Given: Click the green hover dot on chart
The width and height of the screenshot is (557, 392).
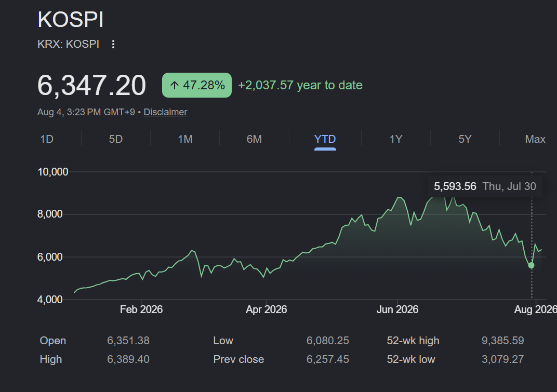Looking at the screenshot, I should click(531, 265).
